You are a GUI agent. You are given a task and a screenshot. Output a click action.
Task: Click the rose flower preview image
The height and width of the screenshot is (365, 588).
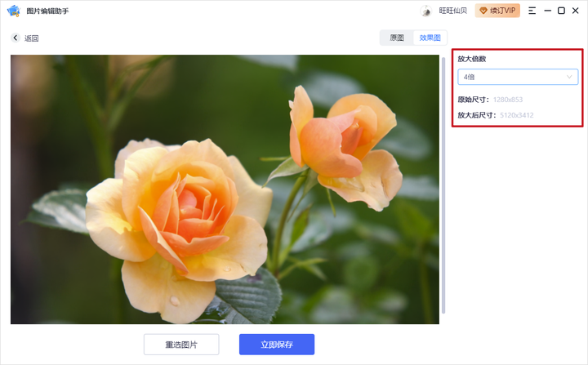pos(225,189)
